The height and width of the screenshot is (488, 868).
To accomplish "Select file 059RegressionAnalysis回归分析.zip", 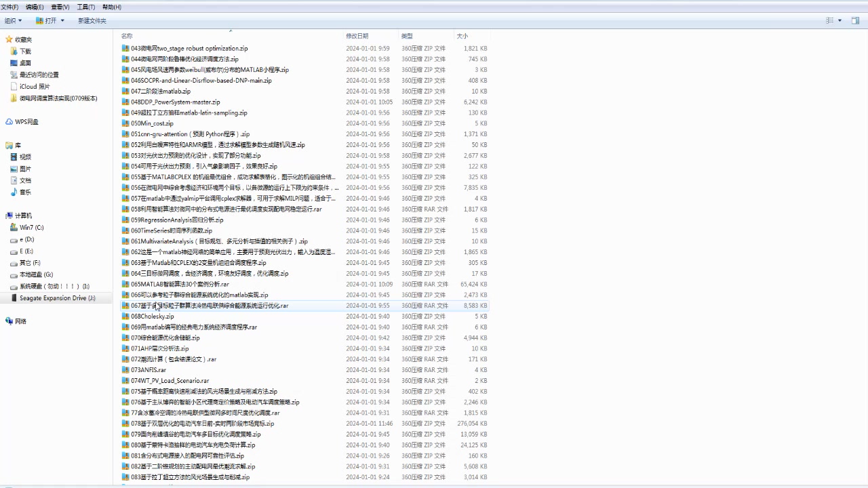I will [177, 220].
